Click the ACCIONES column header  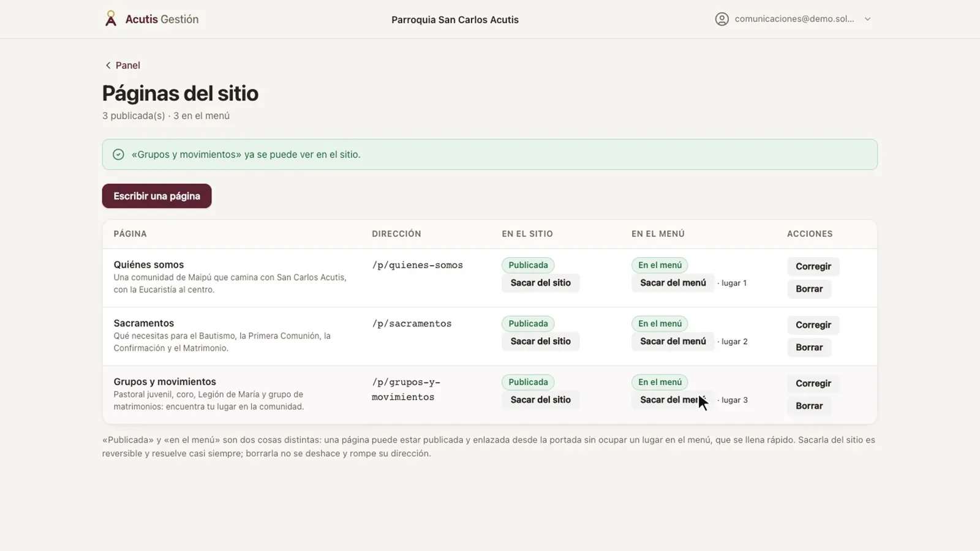tap(810, 234)
